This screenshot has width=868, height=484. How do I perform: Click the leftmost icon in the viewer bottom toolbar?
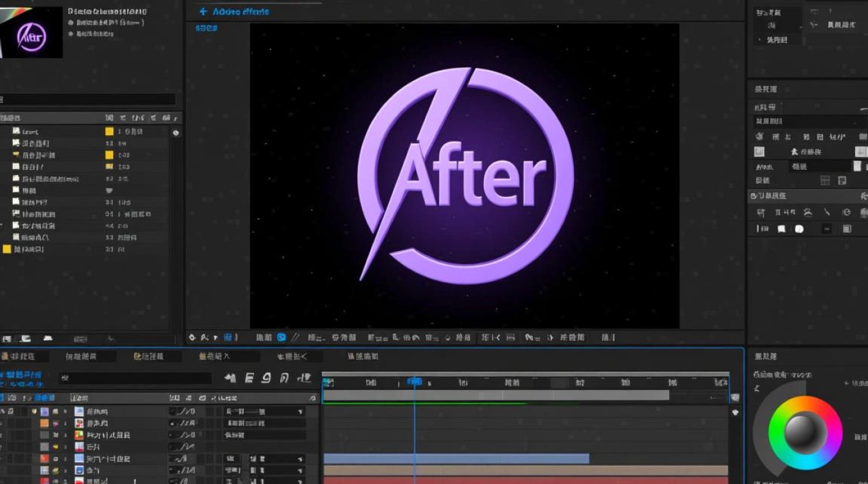192,337
